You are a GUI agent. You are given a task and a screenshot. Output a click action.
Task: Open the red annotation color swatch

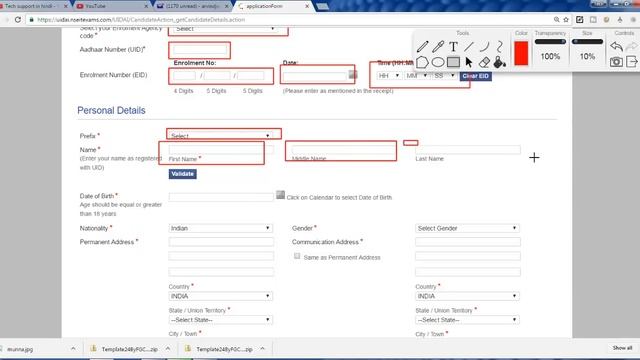coord(521,53)
